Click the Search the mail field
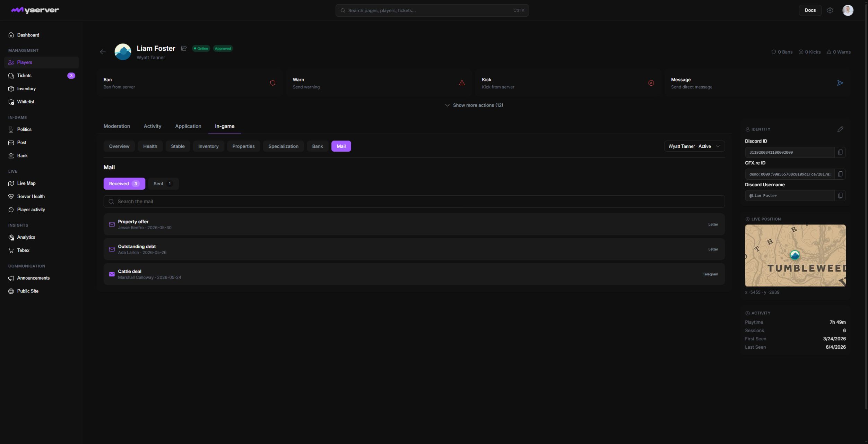The height and width of the screenshot is (444, 868). tap(414, 202)
